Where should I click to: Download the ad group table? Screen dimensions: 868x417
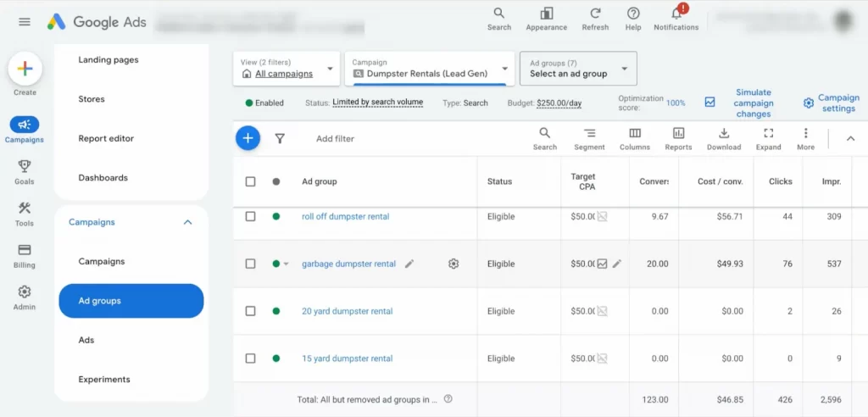[x=723, y=134]
